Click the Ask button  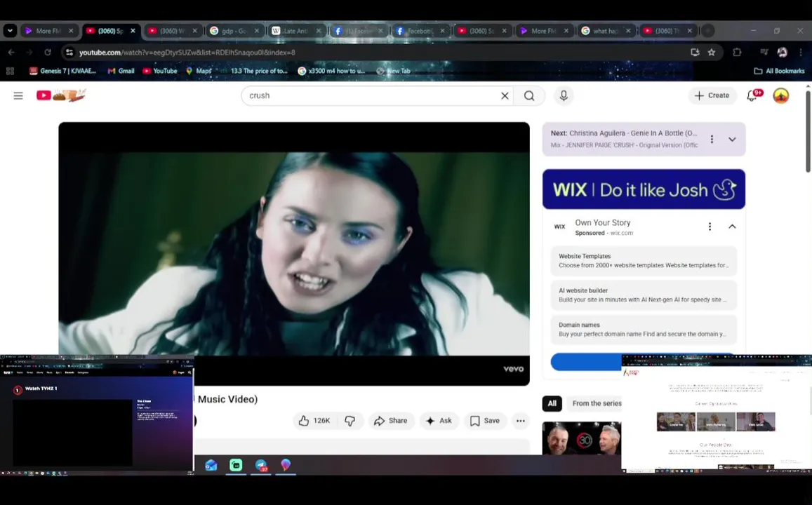pos(439,421)
